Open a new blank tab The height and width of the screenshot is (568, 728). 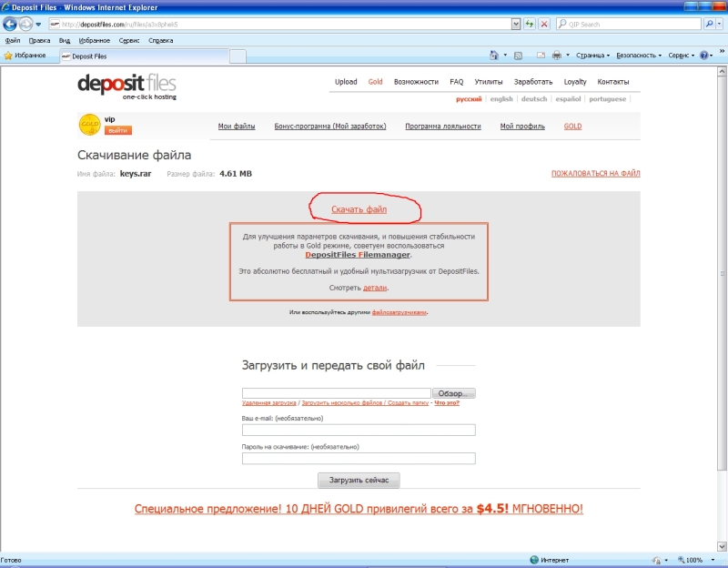[238, 56]
